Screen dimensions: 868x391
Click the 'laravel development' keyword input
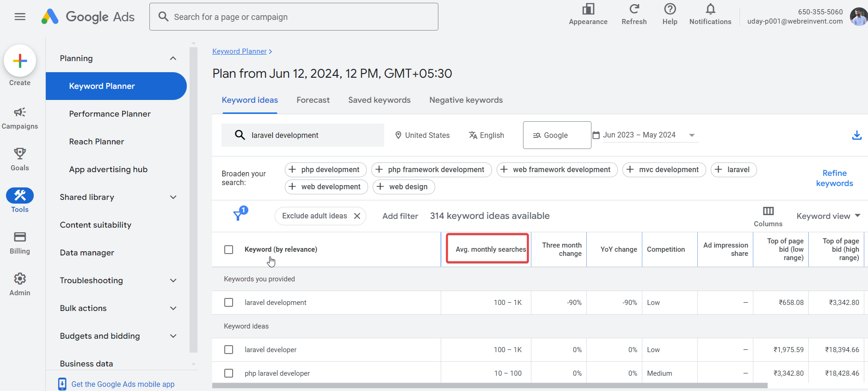303,135
